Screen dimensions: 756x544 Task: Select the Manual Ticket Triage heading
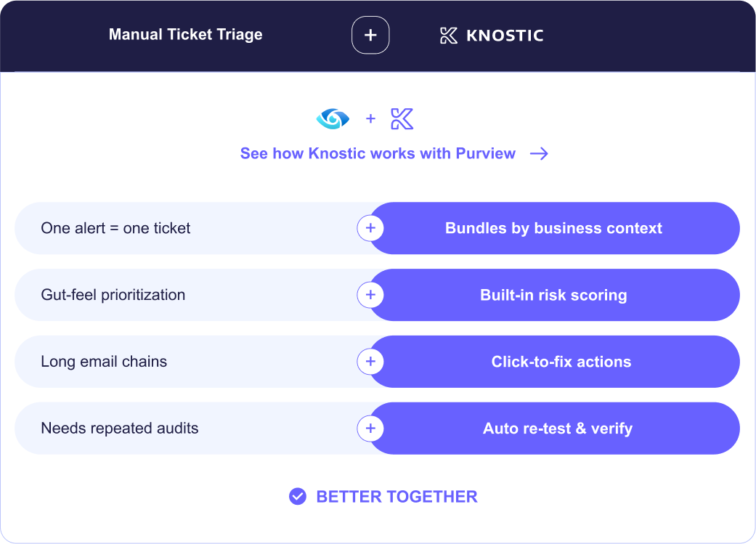pos(186,34)
